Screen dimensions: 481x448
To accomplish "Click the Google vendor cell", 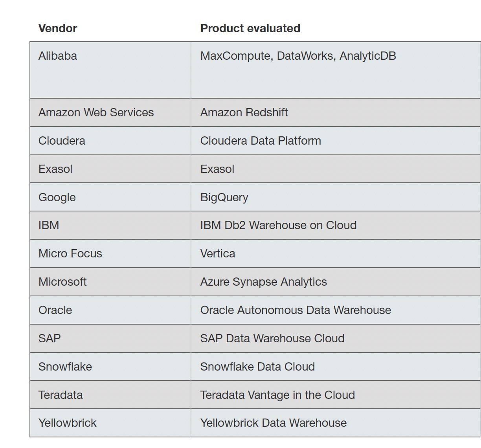I will (x=57, y=197).
